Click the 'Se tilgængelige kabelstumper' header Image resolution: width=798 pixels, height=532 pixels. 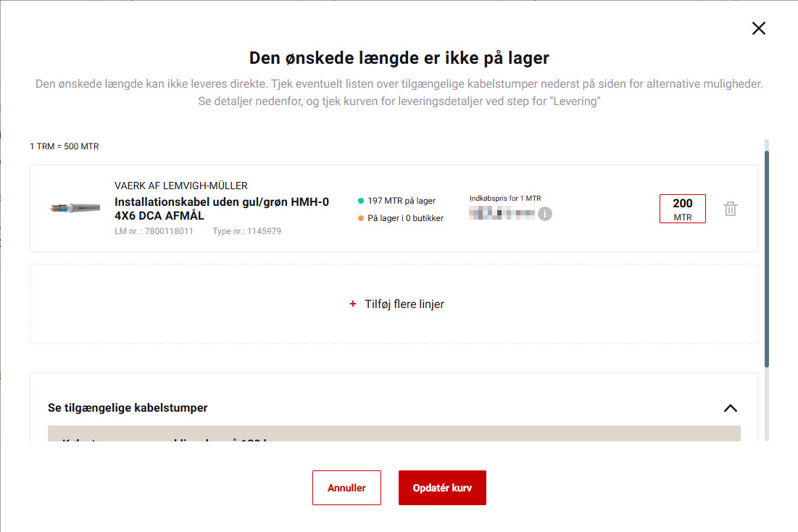[x=128, y=408]
